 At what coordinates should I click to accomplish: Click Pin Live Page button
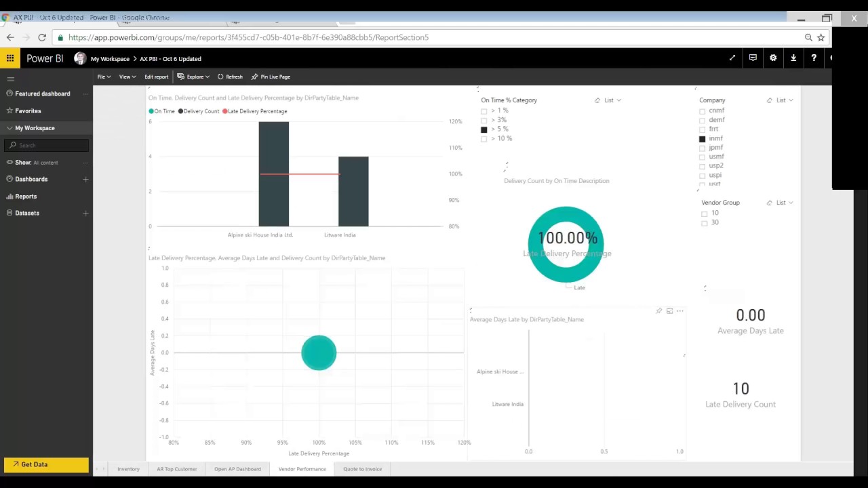tap(271, 77)
